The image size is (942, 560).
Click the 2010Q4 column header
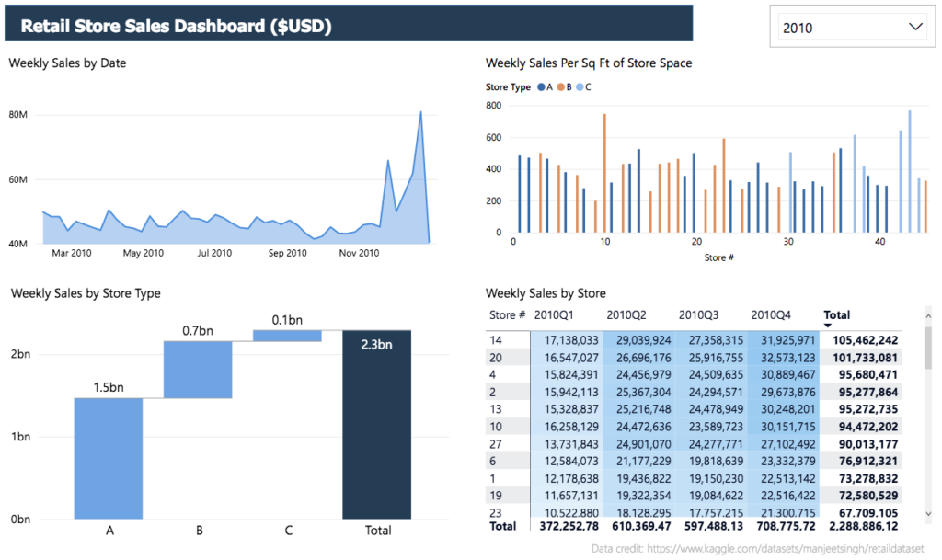[774, 314]
